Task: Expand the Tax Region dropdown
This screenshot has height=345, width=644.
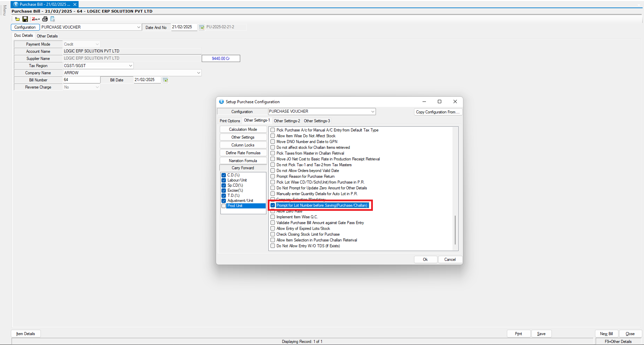Action: [130, 66]
